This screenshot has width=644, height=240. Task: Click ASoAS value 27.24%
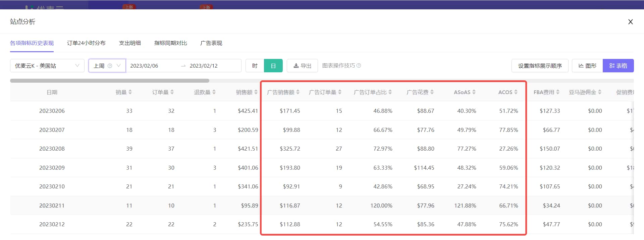click(x=467, y=186)
